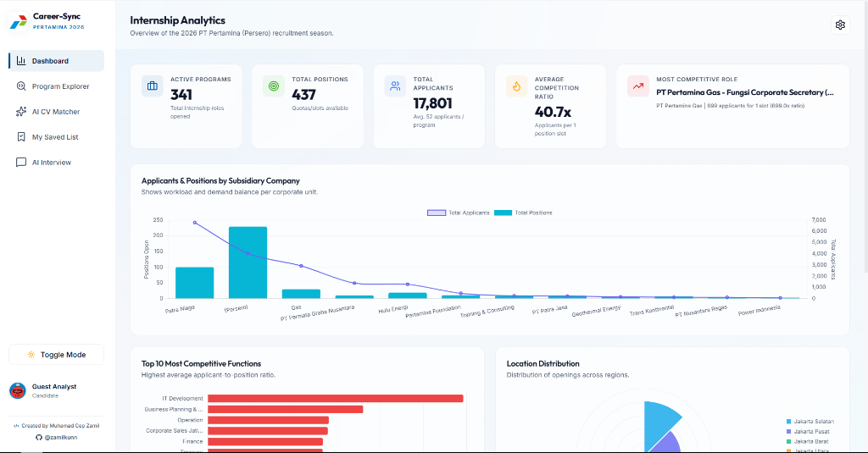Screen dimensions: 868x453
Task: Click the Geothermal Energy axis label
Action: [x=596, y=311]
